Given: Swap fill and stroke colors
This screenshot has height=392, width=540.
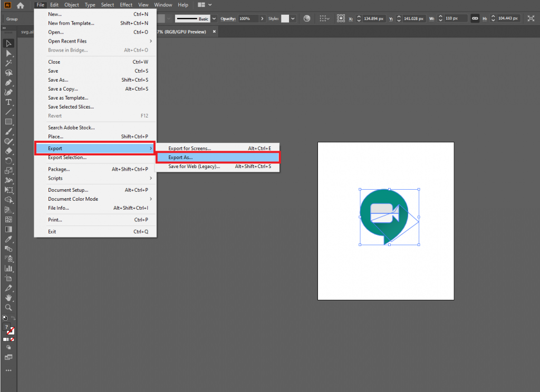Looking at the screenshot, I should point(13,318).
